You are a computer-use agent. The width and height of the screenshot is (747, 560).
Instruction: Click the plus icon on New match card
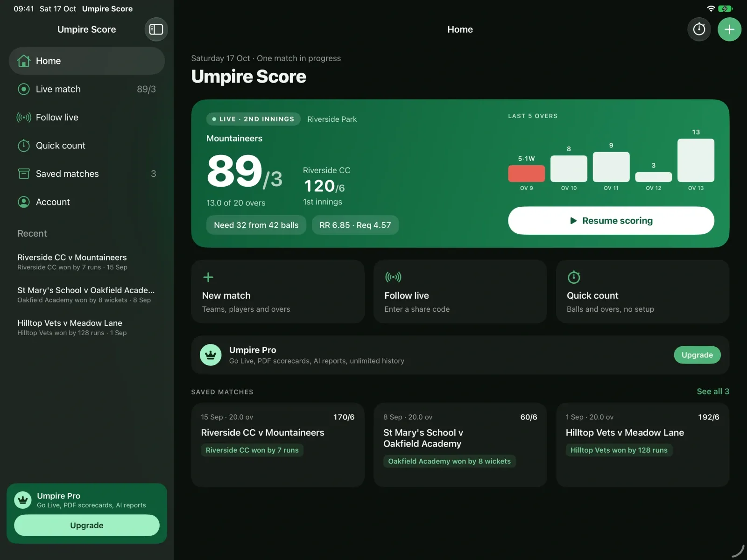tap(208, 277)
